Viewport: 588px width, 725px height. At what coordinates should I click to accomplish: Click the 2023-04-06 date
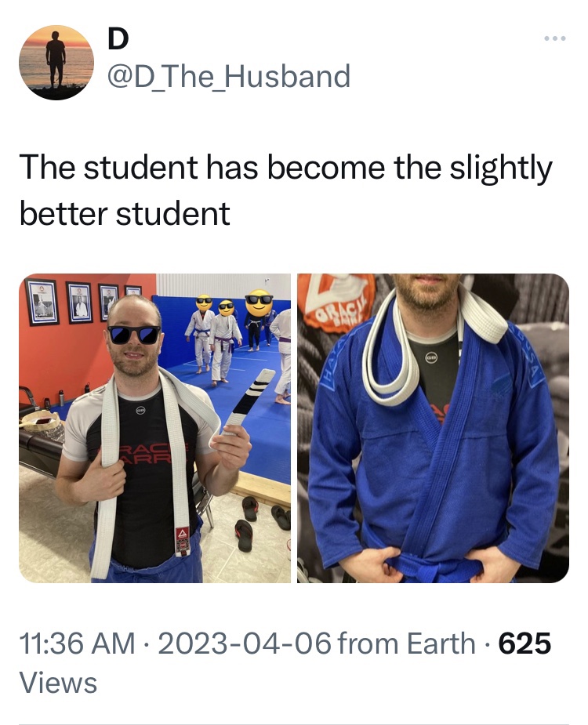pyautogui.click(x=245, y=643)
